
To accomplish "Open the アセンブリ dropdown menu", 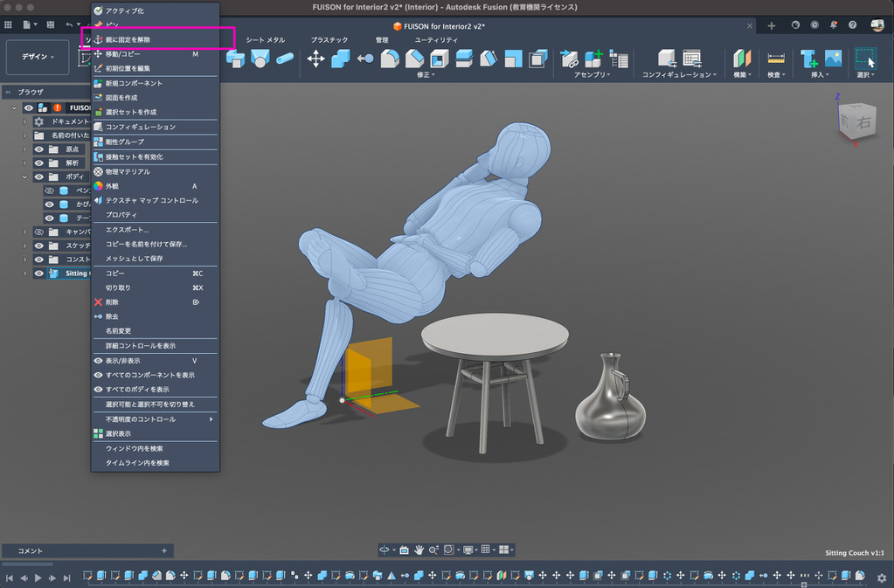I will tap(592, 75).
